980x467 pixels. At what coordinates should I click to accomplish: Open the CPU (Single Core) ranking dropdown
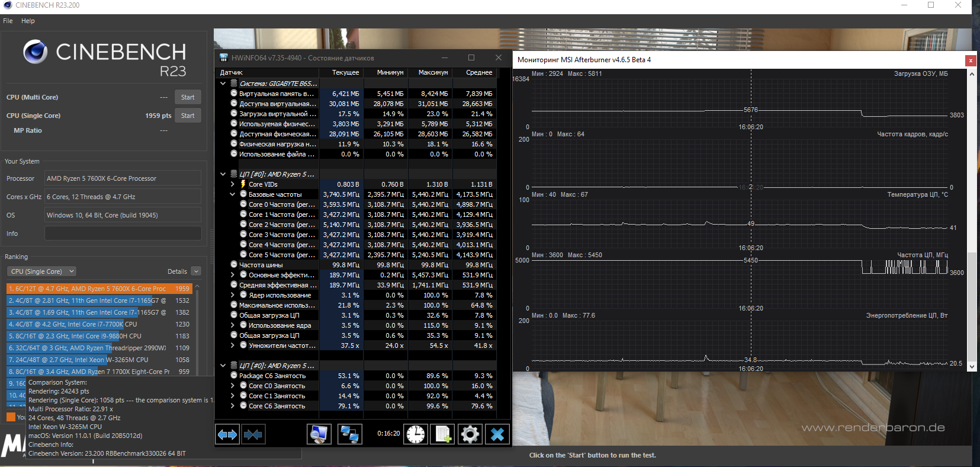tap(41, 271)
